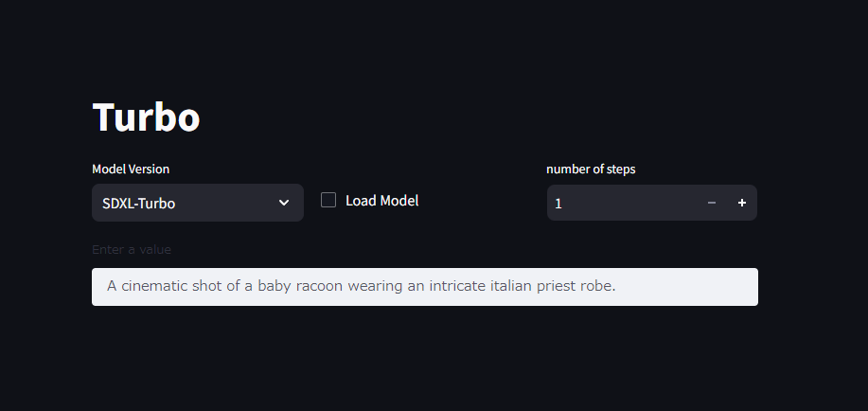The height and width of the screenshot is (411, 868).
Task: Click the Model Version label
Action: (131, 169)
